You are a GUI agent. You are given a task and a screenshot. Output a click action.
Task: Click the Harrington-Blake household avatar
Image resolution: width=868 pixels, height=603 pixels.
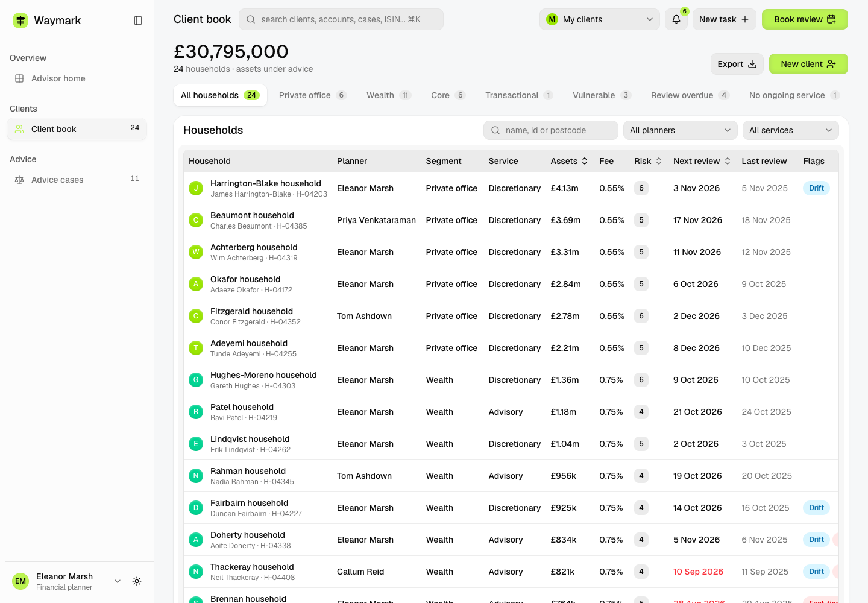(196, 188)
